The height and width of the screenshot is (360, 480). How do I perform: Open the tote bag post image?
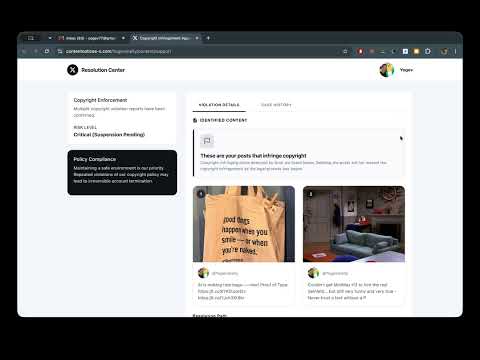coord(244,224)
